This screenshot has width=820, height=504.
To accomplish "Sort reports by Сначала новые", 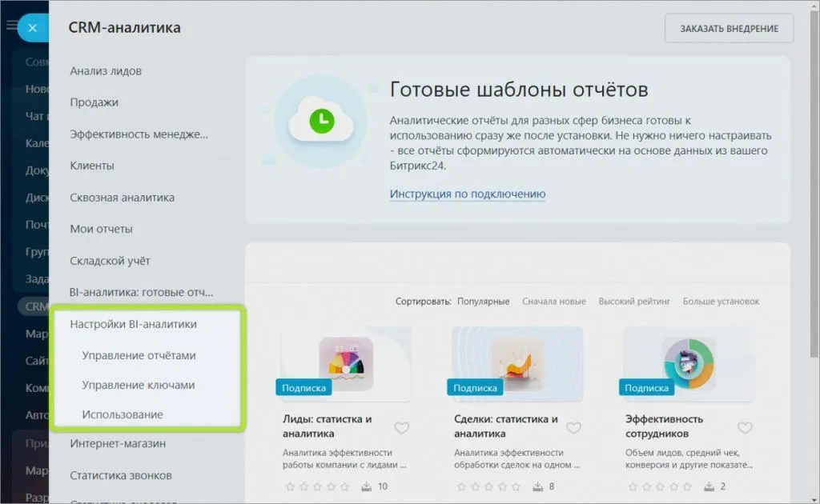I will tap(554, 302).
